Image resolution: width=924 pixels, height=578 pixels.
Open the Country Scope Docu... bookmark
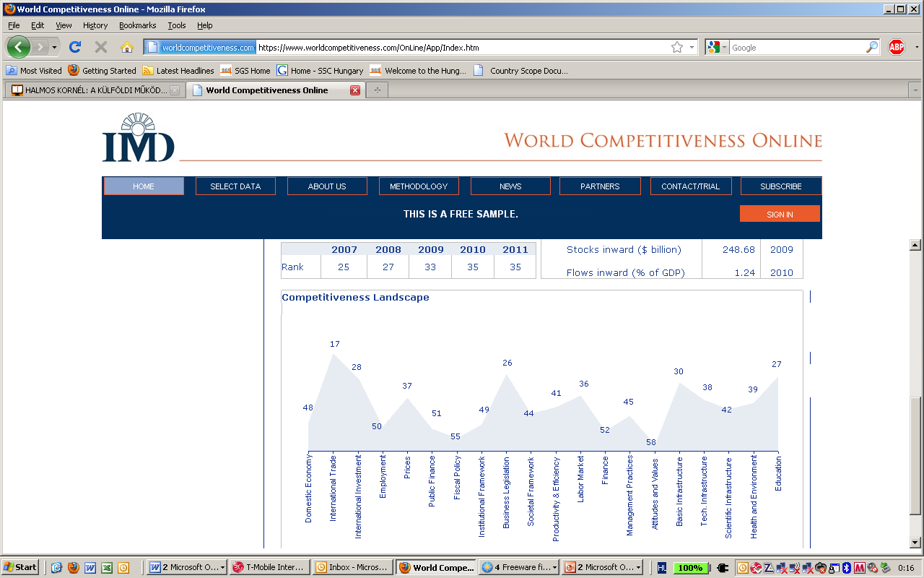pyautogui.click(x=520, y=70)
